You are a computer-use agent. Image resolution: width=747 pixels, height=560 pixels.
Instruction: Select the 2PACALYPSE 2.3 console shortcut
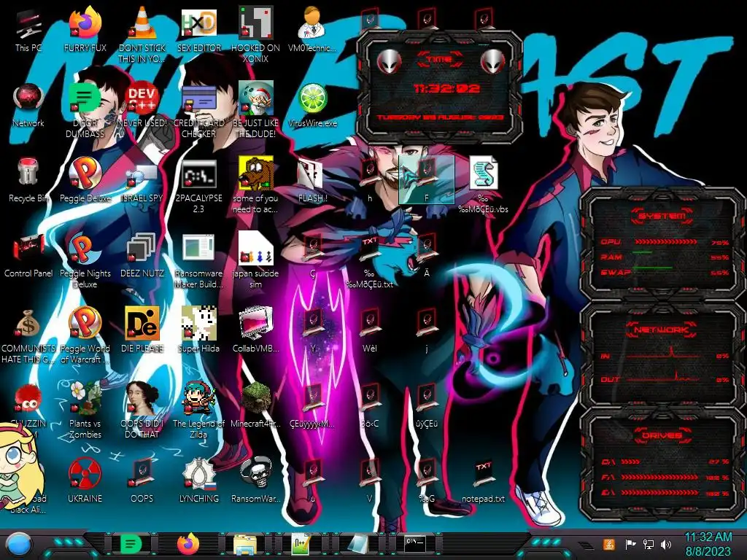(x=198, y=186)
